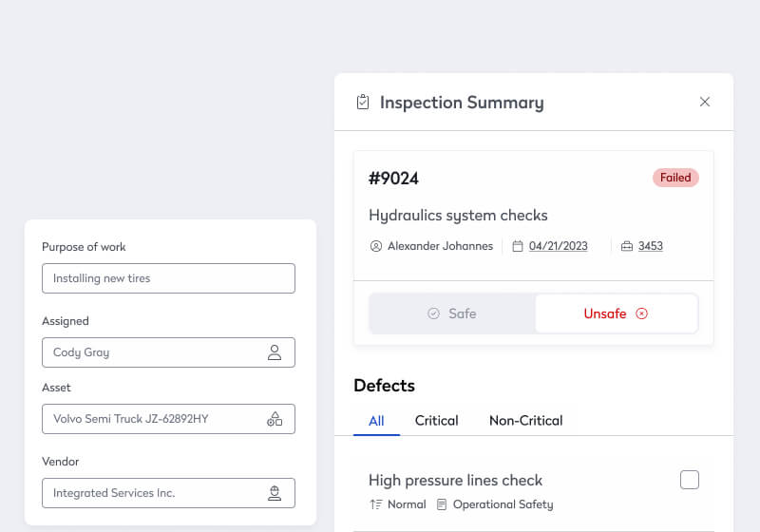This screenshot has height=532, width=760.
Task: Click the calendar icon next to 04/21/2023
Action: [x=518, y=246]
